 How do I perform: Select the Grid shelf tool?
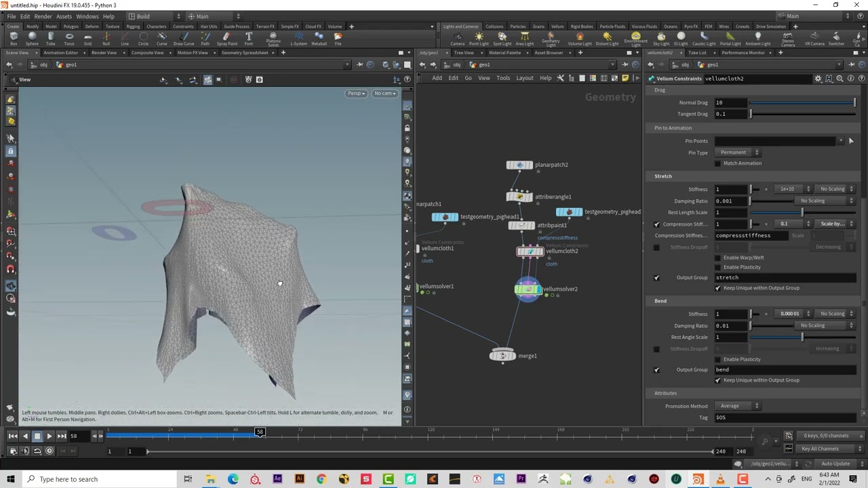point(87,39)
